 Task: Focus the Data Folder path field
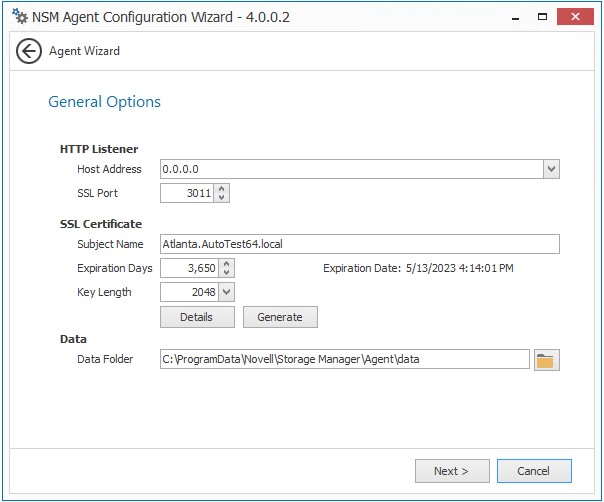(x=344, y=360)
